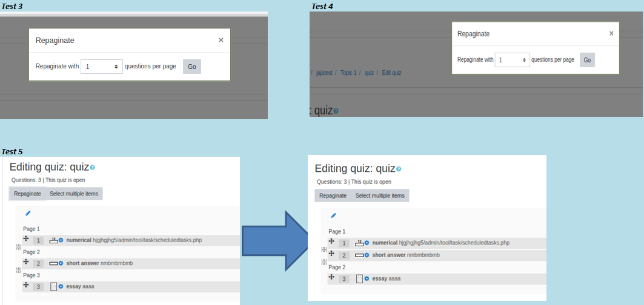Viewport: 644px width, 305px height.
Task: Click move handle of short answer in two-page view
Action: tap(331, 254)
